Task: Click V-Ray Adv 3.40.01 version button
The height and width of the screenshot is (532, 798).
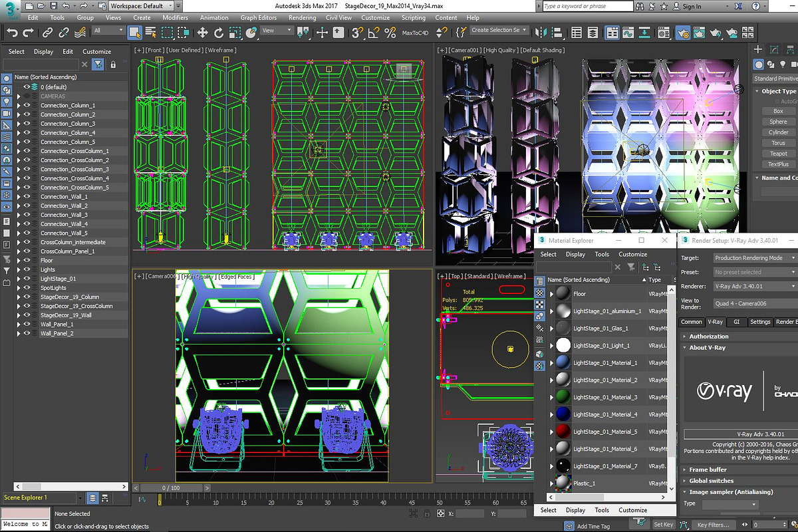Action: point(741,434)
